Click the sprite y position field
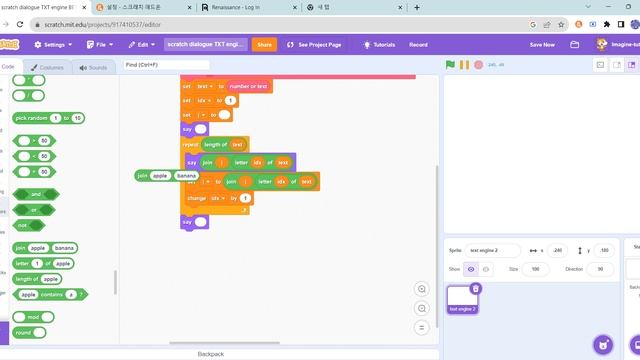Viewport: 640px width, 360px height. tap(604, 250)
